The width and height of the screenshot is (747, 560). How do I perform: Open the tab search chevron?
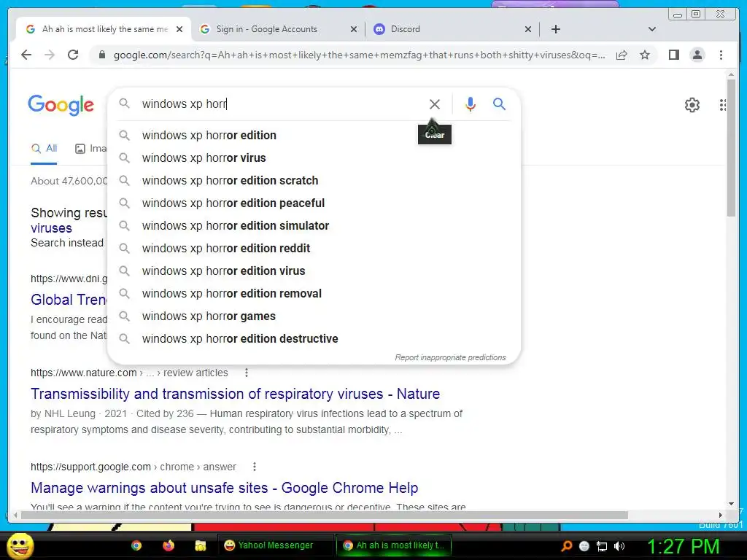pos(652,29)
